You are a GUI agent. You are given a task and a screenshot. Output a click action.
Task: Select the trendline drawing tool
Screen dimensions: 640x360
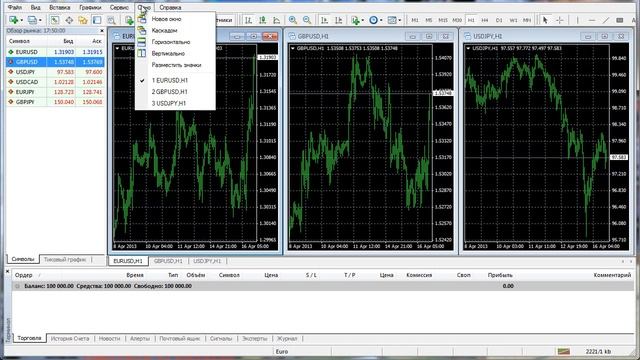[606, 20]
